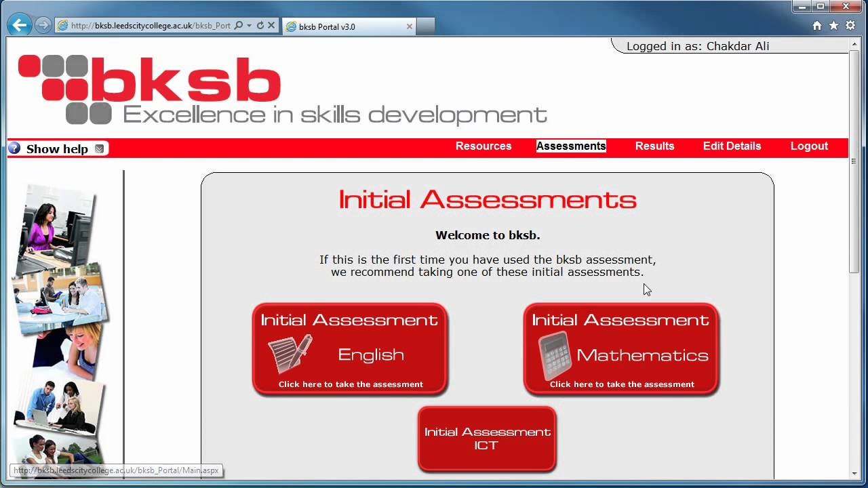This screenshot has width=868, height=488.
Task: Click the scrollbar up arrow
Action: 854,43
